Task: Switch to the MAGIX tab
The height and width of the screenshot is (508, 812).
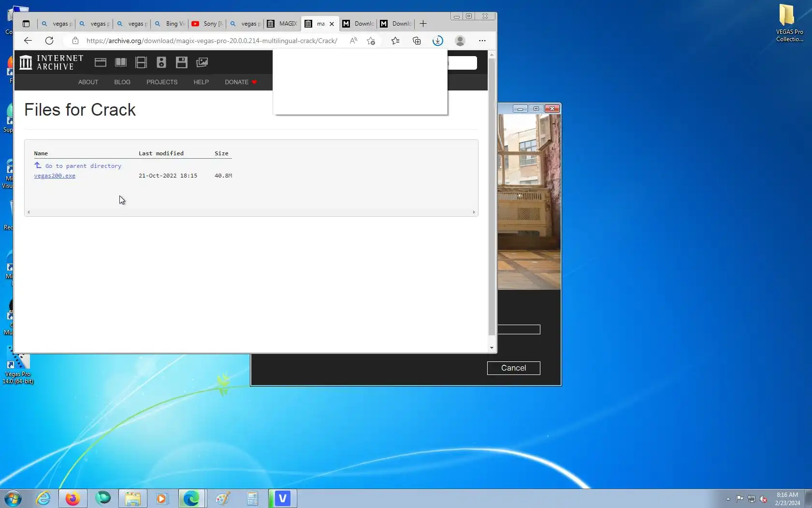Action: [283, 24]
